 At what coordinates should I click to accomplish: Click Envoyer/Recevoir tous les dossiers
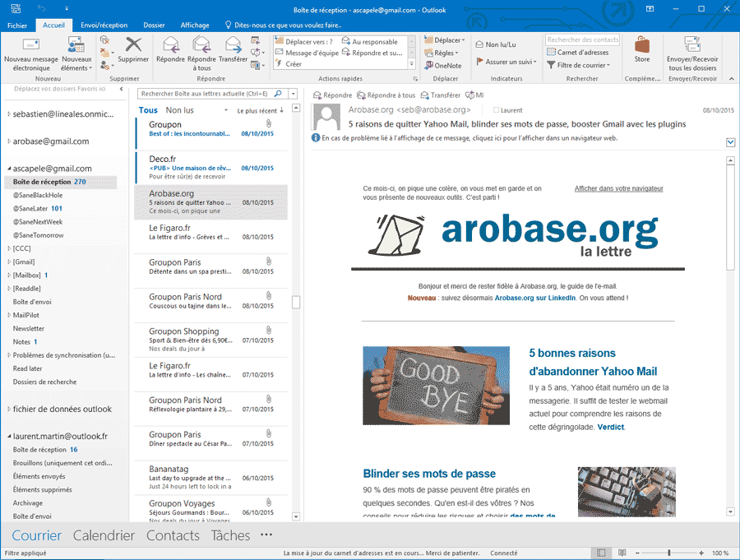point(692,55)
